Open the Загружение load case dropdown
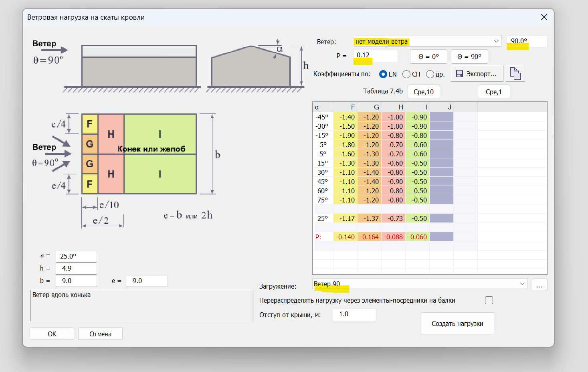 click(522, 284)
